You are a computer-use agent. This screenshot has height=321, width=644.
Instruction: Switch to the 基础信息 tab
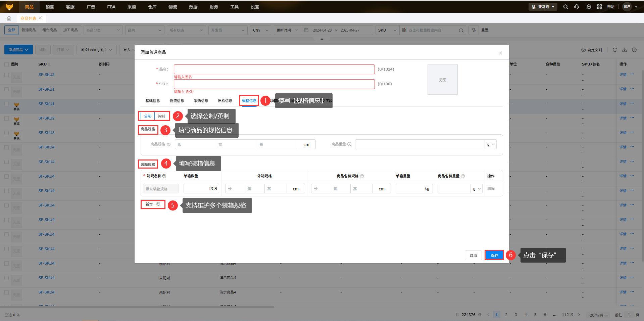pyautogui.click(x=152, y=101)
